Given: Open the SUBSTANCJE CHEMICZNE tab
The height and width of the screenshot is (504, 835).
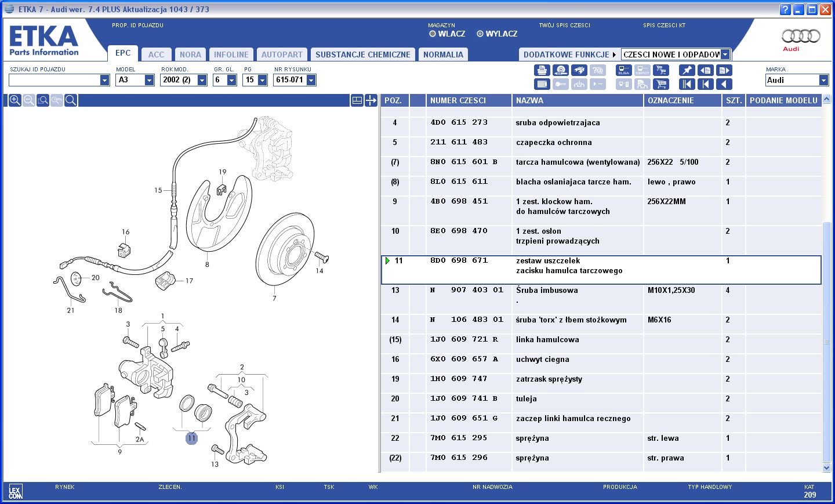Looking at the screenshot, I should click(x=363, y=55).
